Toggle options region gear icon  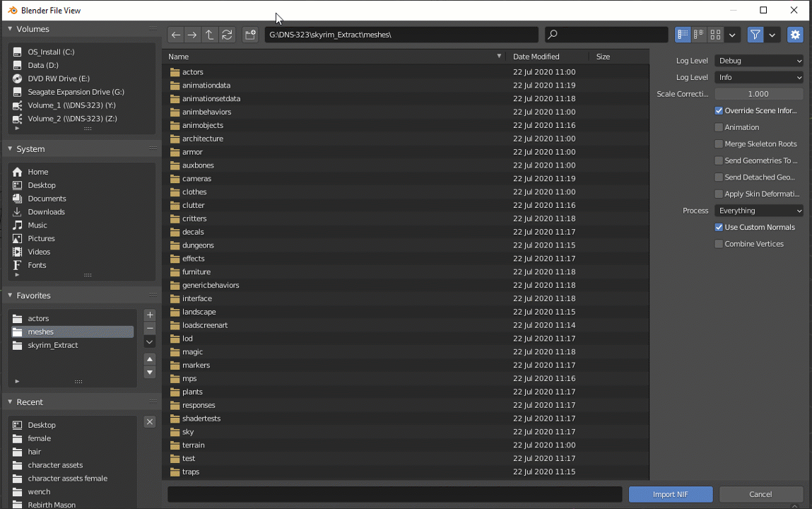(x=795, y=35)
